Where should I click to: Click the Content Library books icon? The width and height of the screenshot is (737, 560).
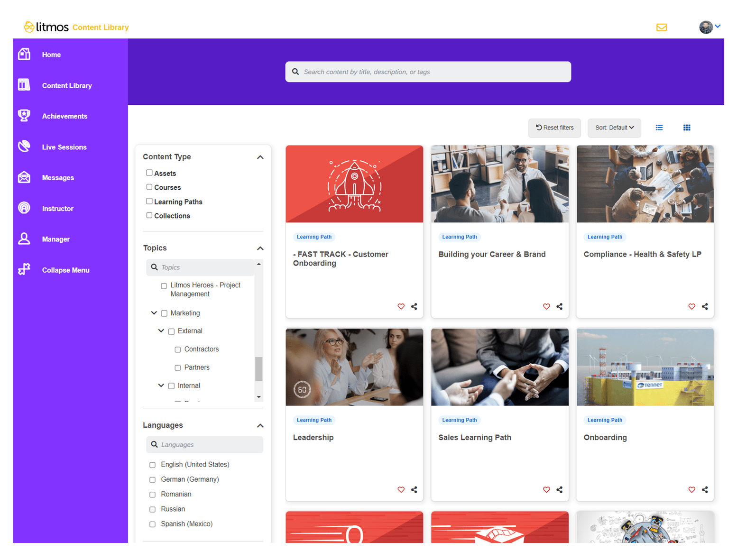click(x=24, y=85)
